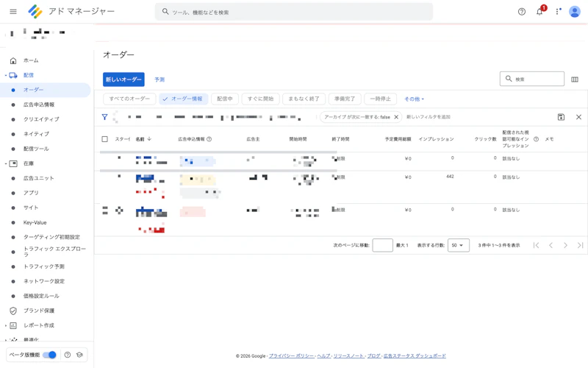Viewport: 588px width, 368px height.
Task: Select the オーダー情報 filter tab
Action: (183, 99)
